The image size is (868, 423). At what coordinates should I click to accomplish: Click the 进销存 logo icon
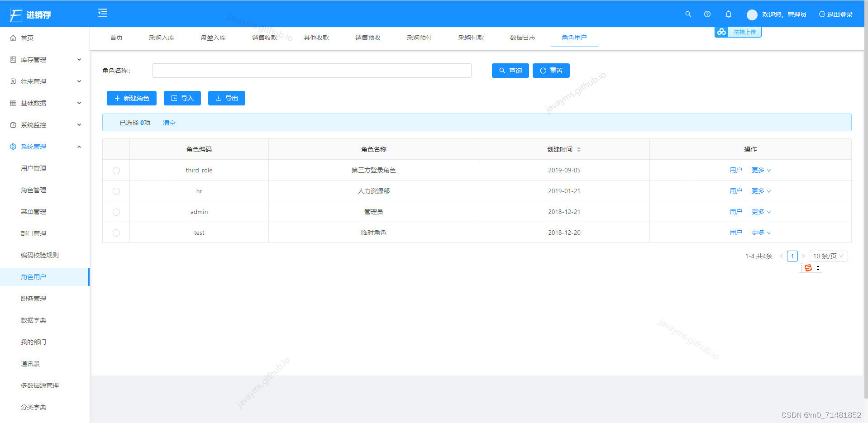coord(16,15)
